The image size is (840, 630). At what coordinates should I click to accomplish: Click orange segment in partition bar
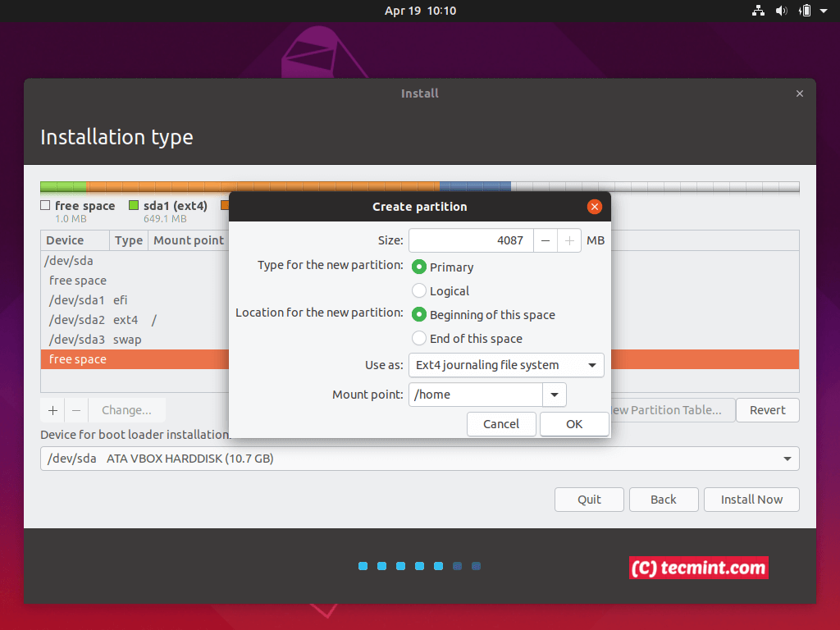pyautogui.click(x=263, y=186)
